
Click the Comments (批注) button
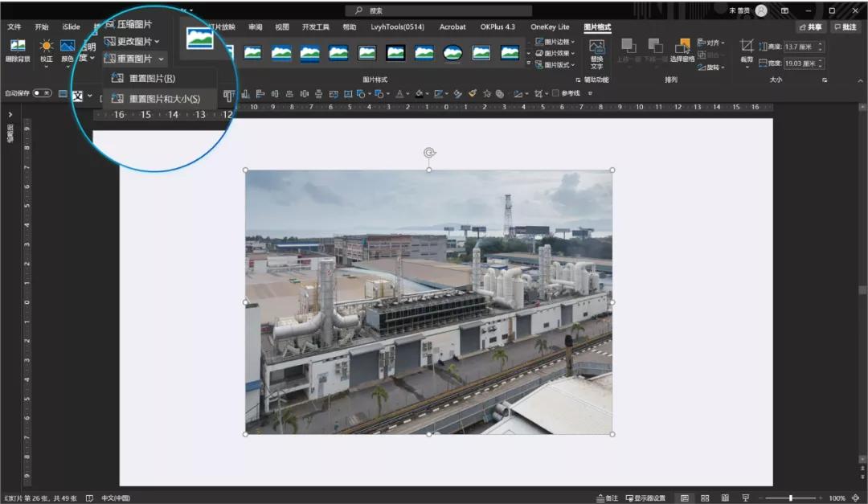click(845, 27)
